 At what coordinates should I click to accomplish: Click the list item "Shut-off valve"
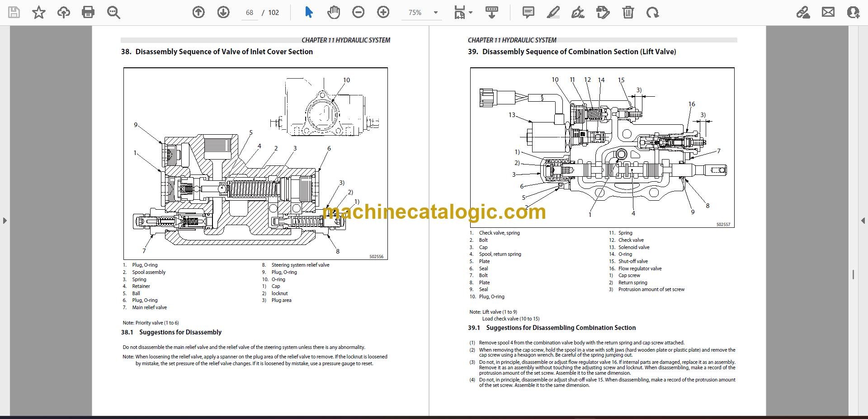(x=633, y=261)
